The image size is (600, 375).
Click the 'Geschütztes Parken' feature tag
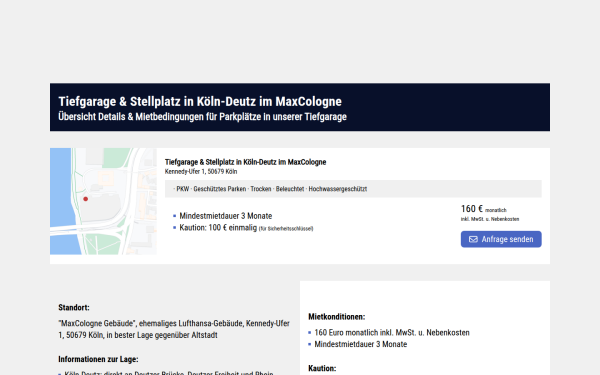220,189
